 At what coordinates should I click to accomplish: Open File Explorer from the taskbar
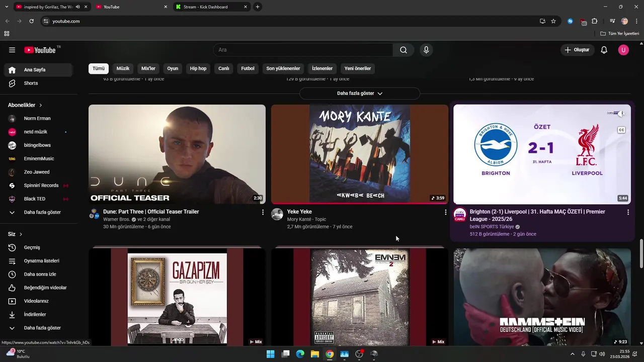tap(315, 354)
